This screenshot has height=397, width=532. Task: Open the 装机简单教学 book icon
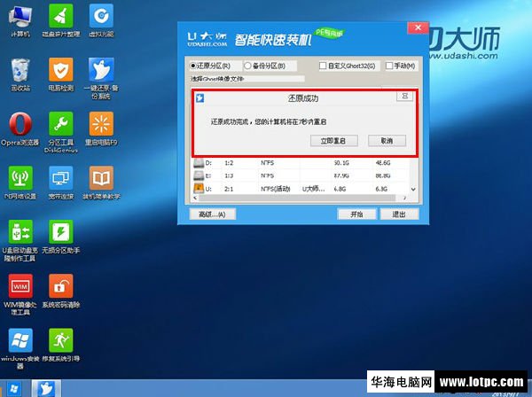(101, 183)
